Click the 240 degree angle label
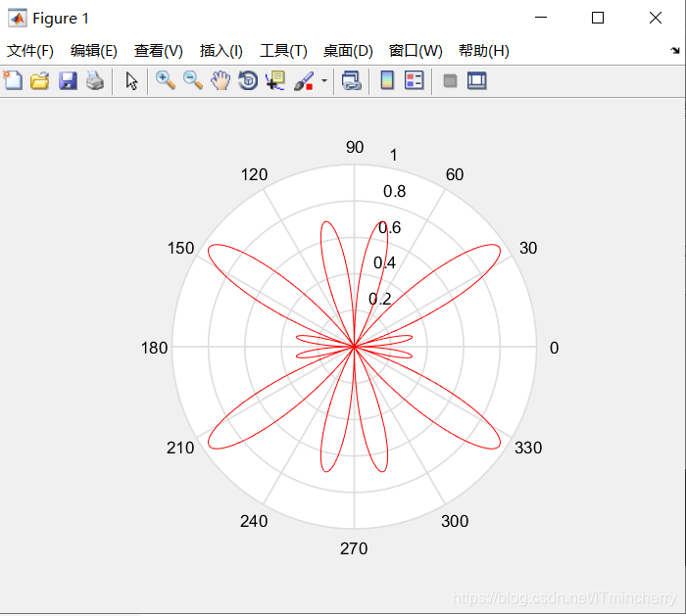 [254, 522]
